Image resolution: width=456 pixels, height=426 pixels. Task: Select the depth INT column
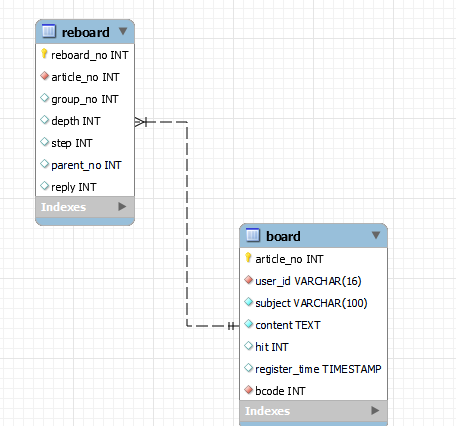pos(76,121)
